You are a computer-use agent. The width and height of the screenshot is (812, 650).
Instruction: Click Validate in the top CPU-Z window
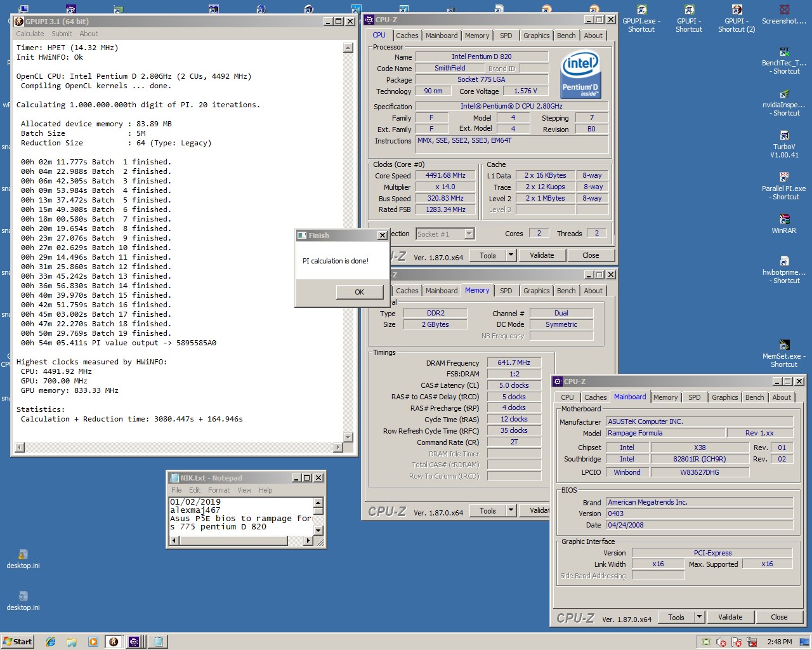coord(542,255)
